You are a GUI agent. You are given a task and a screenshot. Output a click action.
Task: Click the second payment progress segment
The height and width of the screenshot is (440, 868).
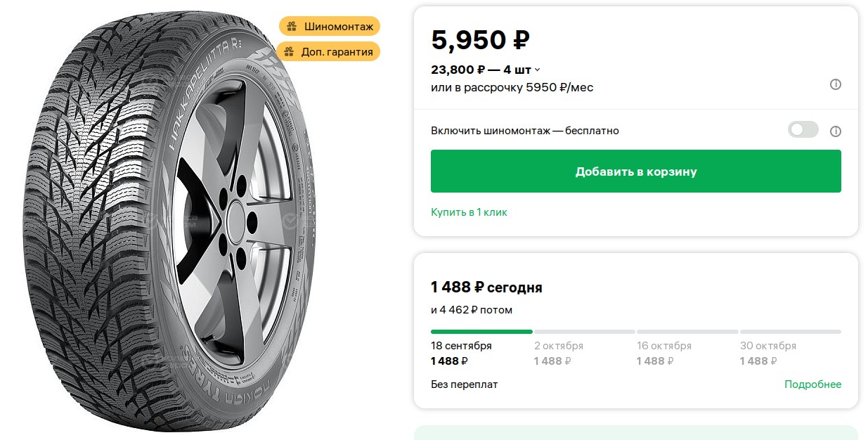tap(584, 332)
